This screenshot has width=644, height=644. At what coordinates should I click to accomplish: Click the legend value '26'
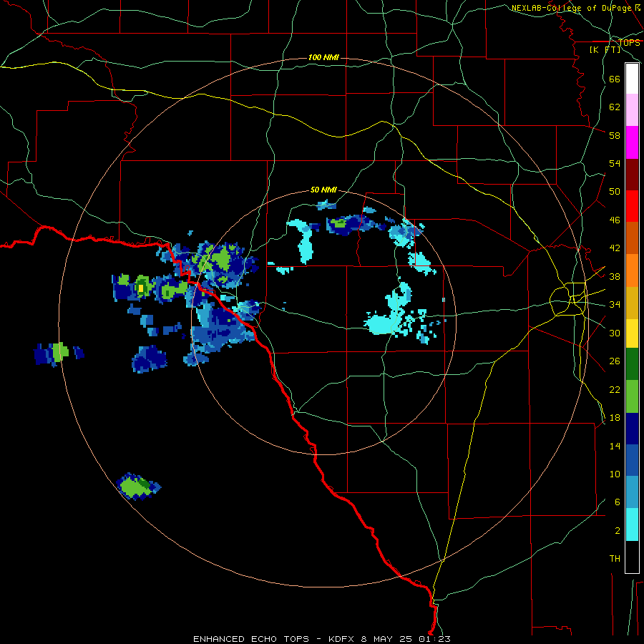(615, 361)
